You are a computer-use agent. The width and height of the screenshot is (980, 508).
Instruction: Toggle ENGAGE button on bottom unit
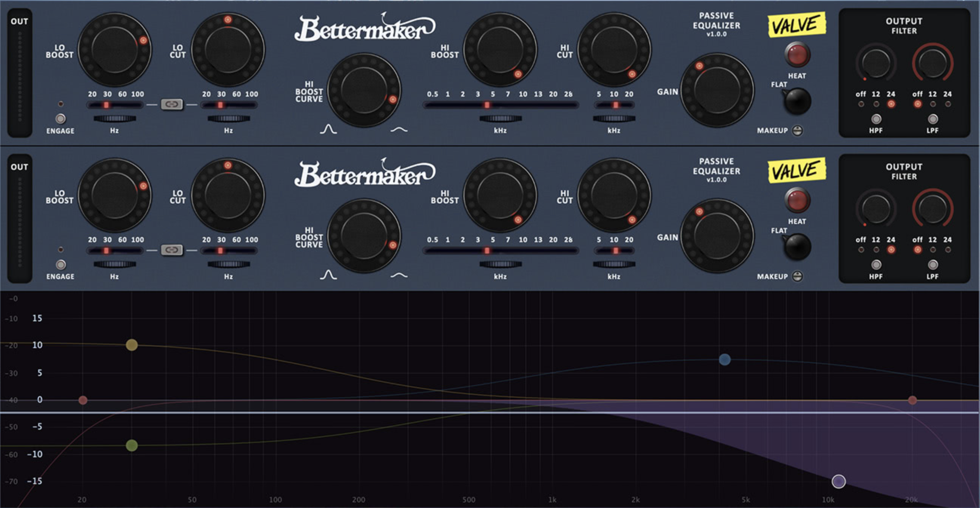pos(60,264)
